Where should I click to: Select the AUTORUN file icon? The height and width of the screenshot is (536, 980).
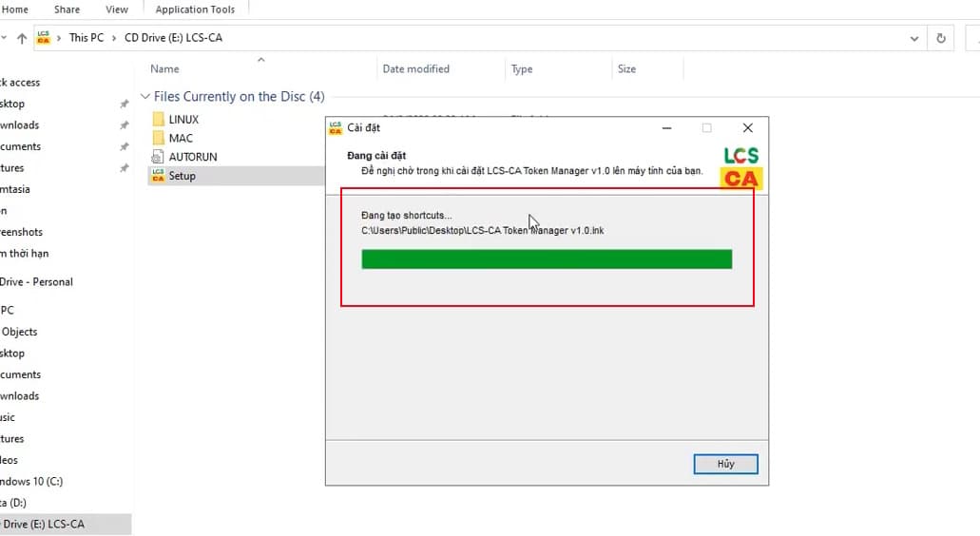click(158, 157)
